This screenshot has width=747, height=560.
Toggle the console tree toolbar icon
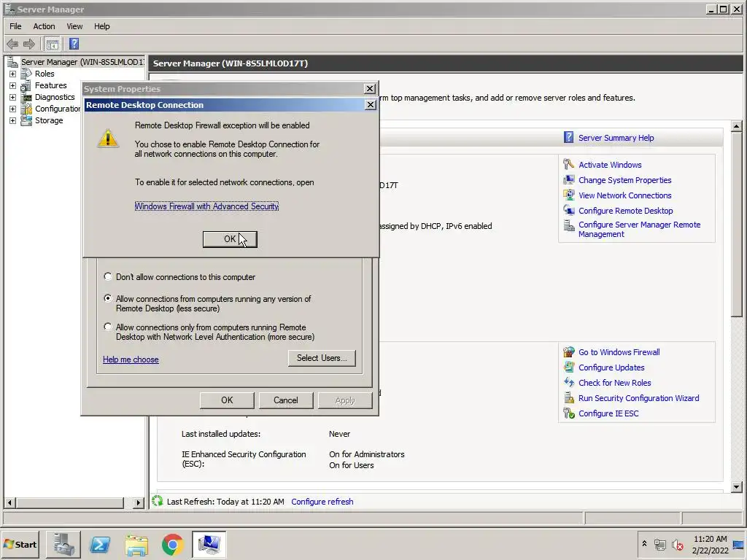pos(53,44)
